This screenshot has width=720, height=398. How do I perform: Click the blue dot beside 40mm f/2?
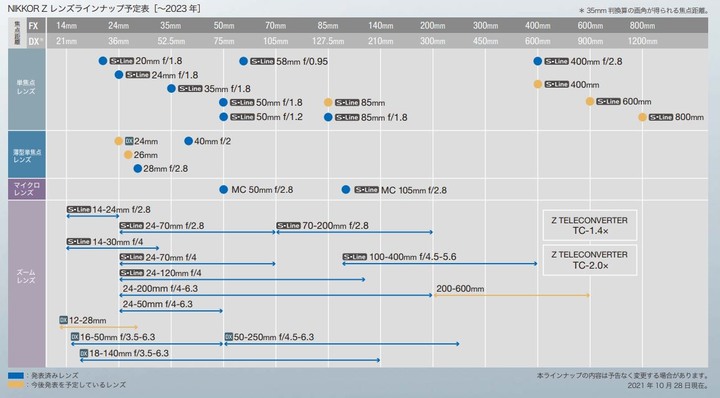(x=188, y=141)
